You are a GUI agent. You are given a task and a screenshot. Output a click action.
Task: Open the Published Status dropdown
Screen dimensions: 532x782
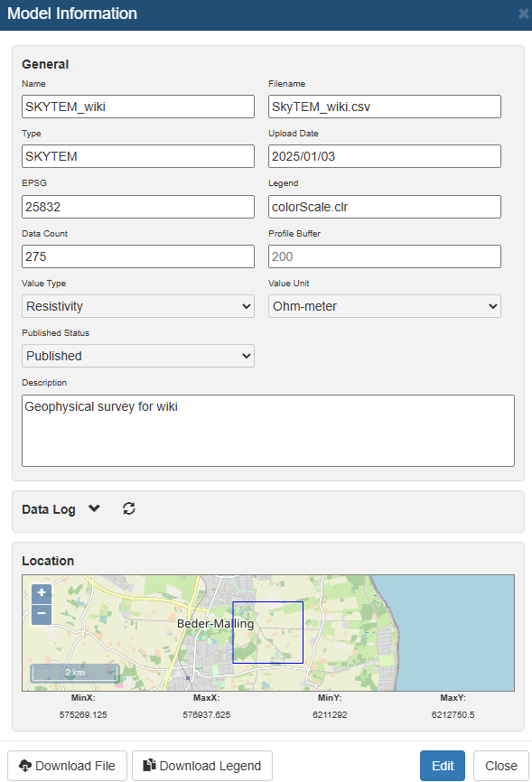(x=138, y=356)
